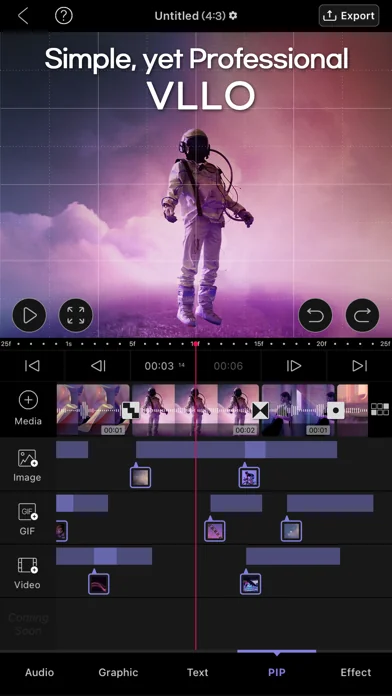Switch to the Text tab

(x=198, y=672)
